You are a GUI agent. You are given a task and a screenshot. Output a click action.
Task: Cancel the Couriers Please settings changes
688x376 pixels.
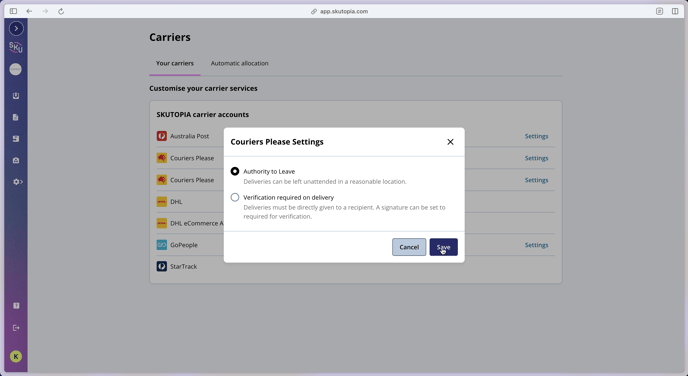coord(409,247)
